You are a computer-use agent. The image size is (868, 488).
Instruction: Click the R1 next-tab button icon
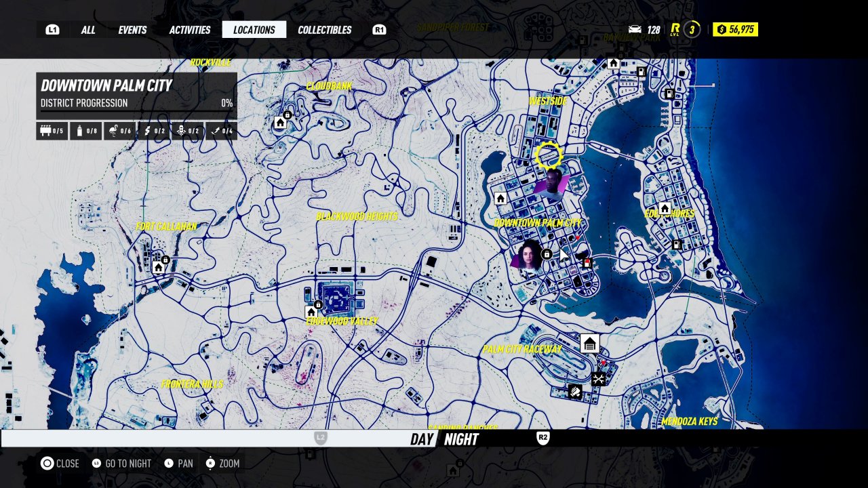(x=380, y=30)
